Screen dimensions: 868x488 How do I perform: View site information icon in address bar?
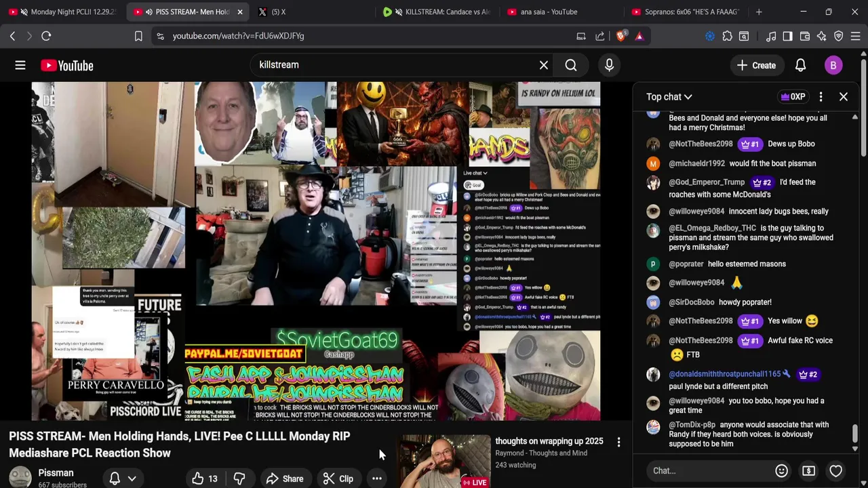click(160, 36)
